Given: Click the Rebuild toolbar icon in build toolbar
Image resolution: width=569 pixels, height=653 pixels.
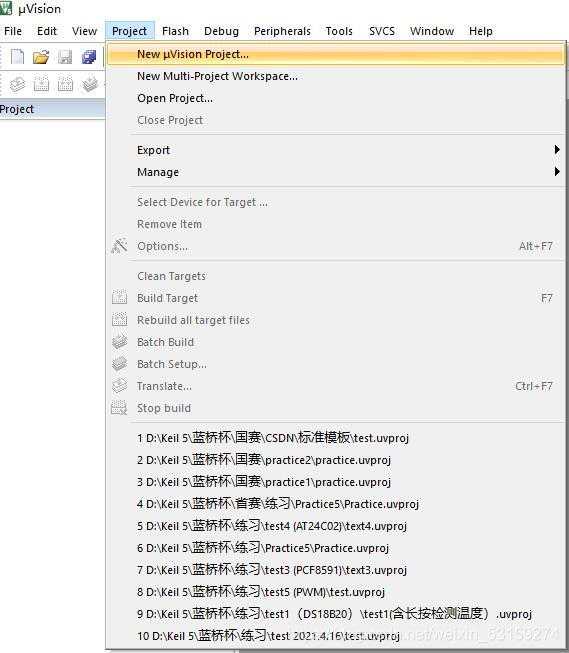Looking at the screenshot, I should pos(65,85).
